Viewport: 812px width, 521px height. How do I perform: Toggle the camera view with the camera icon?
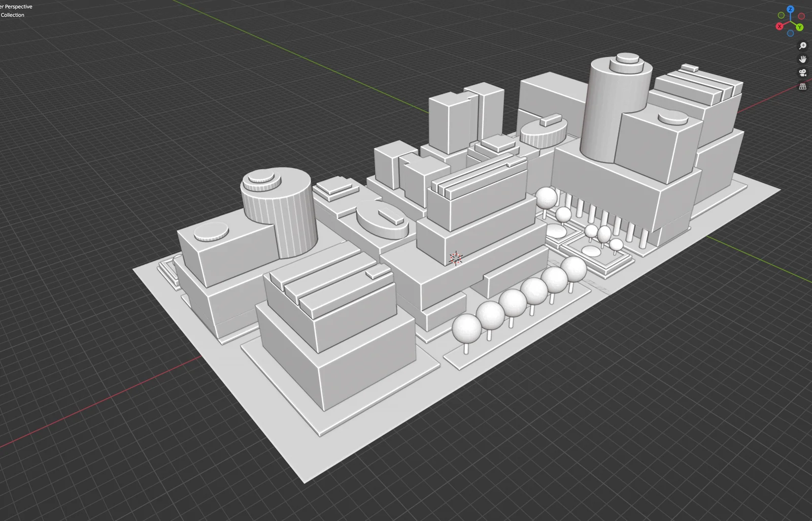click(x=803, y=73)
